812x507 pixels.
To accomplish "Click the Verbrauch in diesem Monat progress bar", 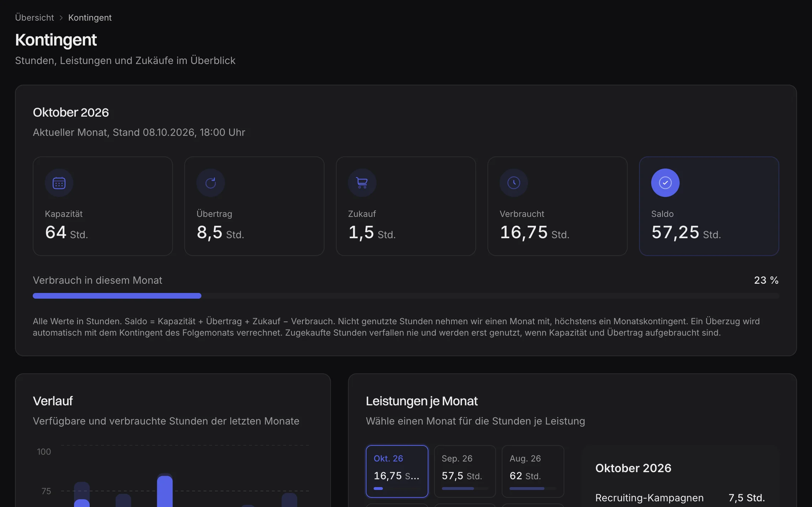I will [x=406, y=296].
